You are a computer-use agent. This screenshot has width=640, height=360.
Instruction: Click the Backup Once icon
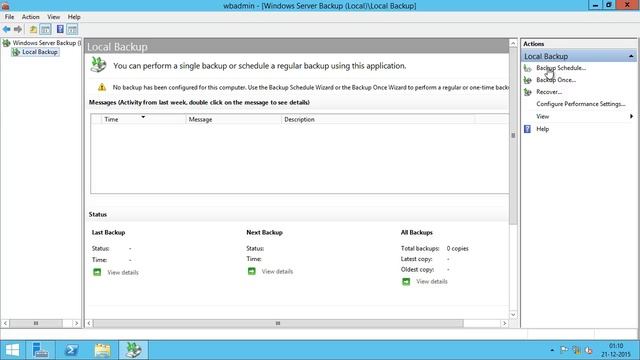pyautogui.click(x=528, y=80)
